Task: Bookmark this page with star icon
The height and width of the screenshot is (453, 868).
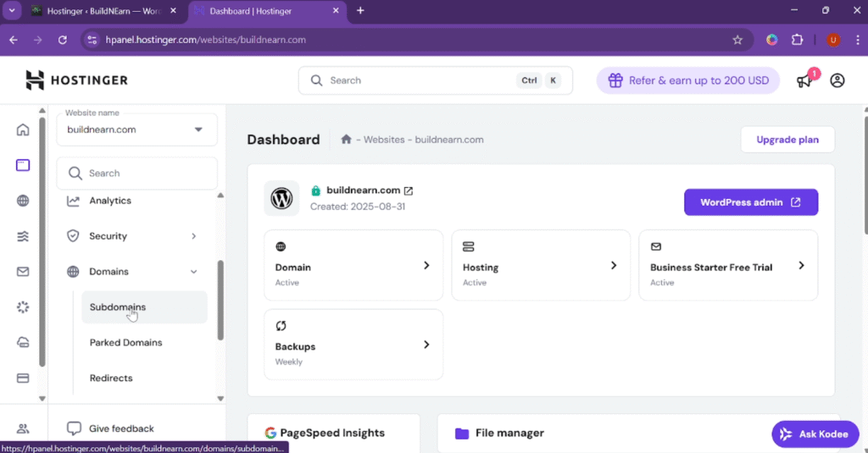Action: [x=737, y=40]
